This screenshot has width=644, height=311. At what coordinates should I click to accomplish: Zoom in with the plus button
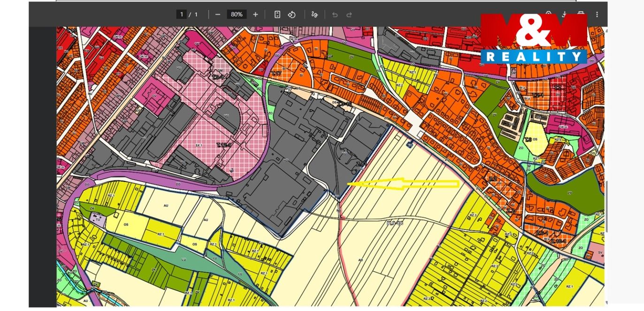(255, 15)
